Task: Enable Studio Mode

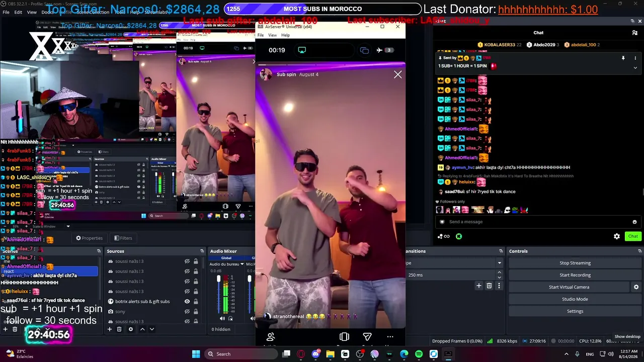Action: [575, 299]
